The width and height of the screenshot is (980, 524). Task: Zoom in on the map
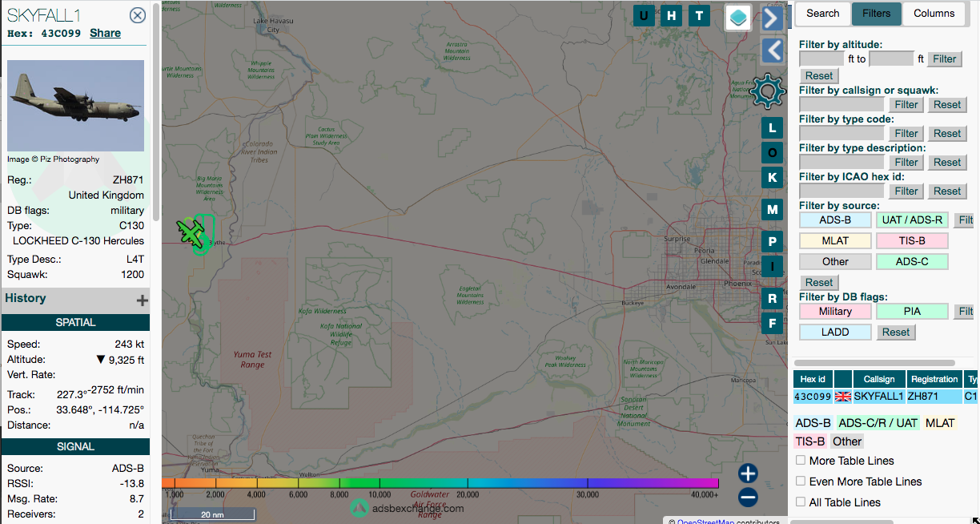point(748,473)
